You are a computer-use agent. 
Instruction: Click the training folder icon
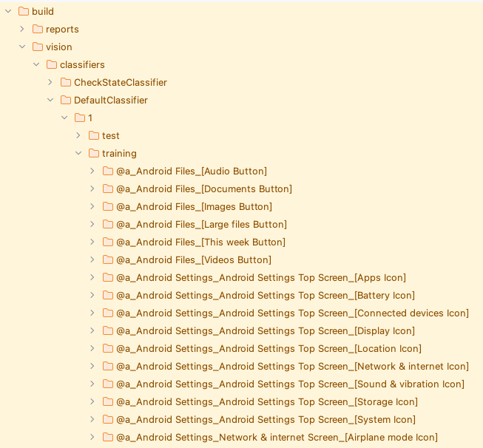pos(94,153)
